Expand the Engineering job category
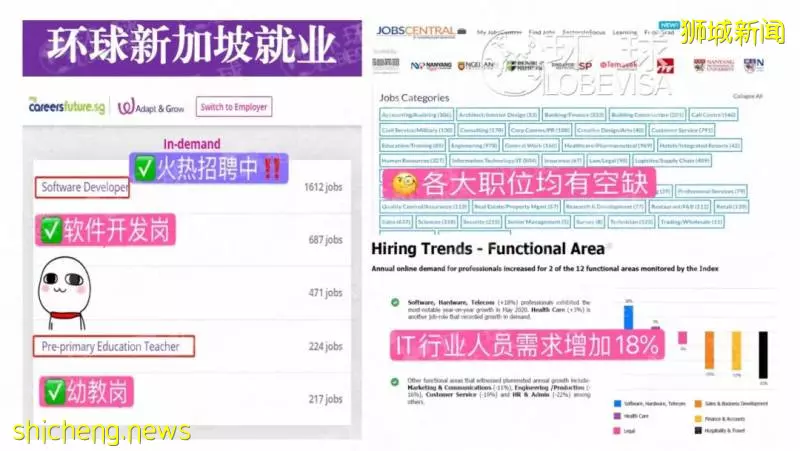The height and width of the screenshot is (451, 800). pos(474,145)
